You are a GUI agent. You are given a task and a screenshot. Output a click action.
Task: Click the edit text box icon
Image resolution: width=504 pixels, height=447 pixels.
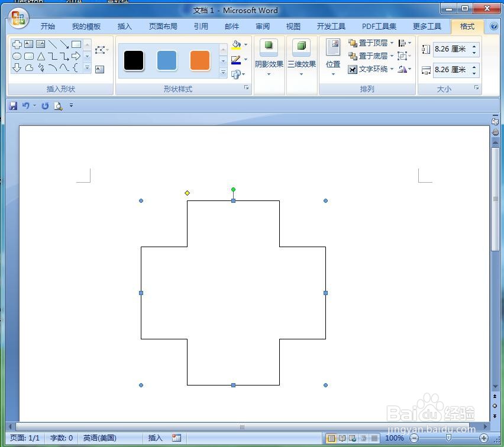[99, 69]
